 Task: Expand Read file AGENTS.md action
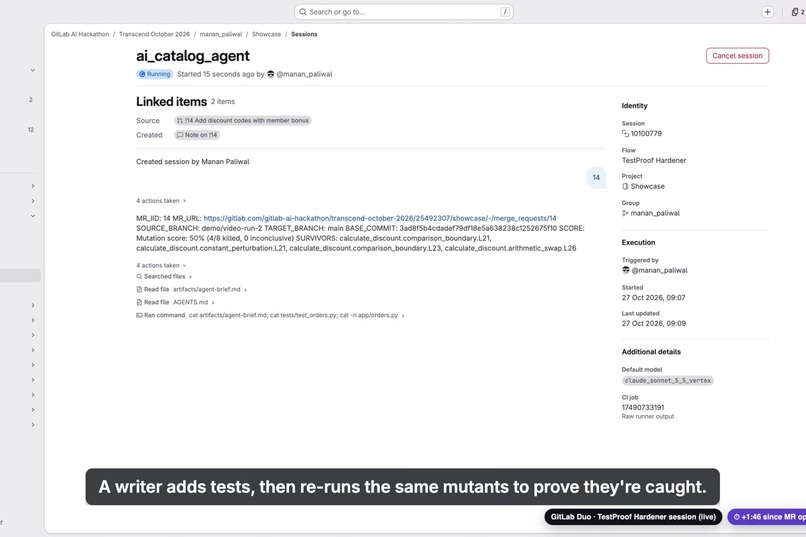click(175, 302)
